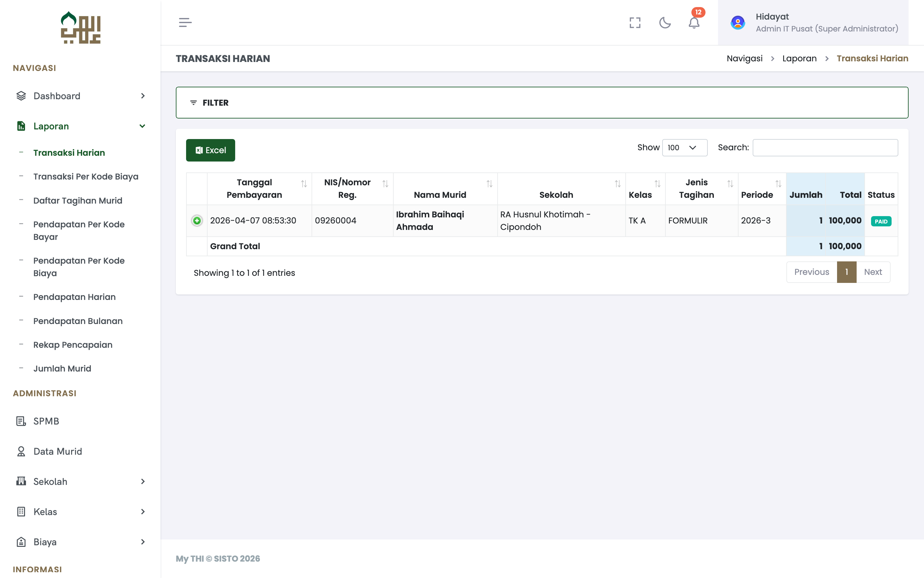Viewport: 924px width, 578px height.
Task: Open the Data Murid page
Action: (58, 451)
